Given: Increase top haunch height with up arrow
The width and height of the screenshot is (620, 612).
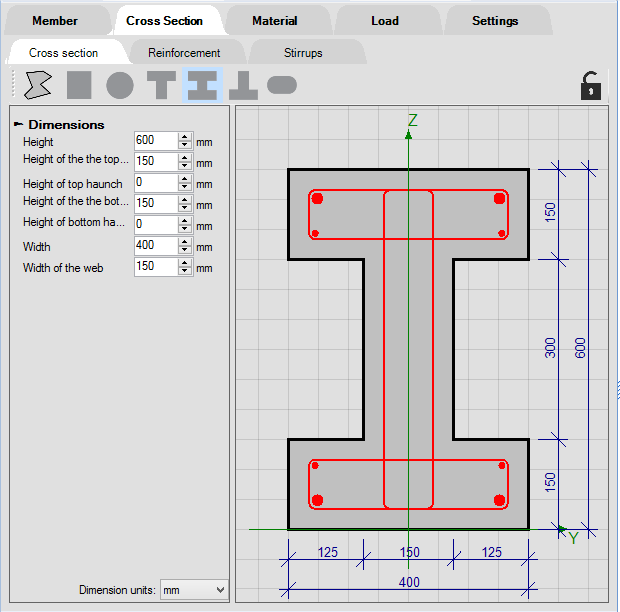Looking at the screenshot, I should [185, 179].
